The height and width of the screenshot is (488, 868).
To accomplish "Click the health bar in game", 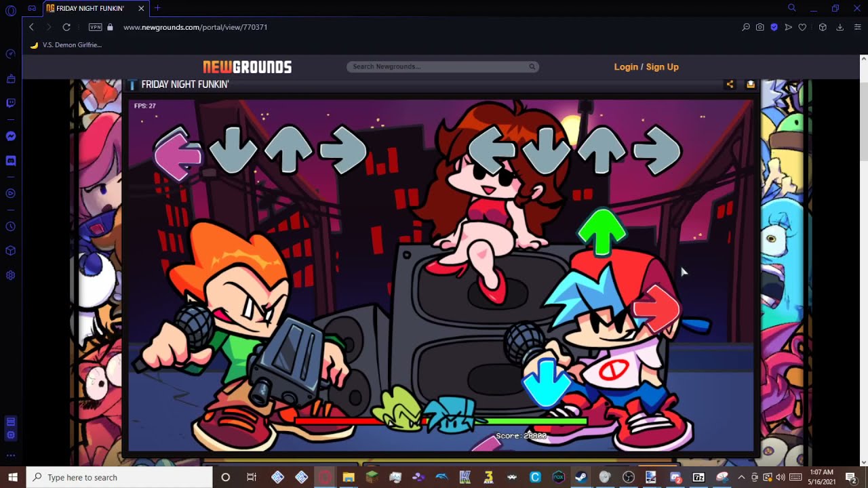I will 441,422.
